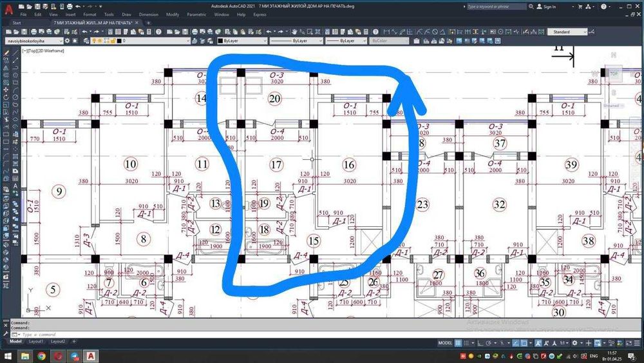Click the Windows Start button
This screenshot has height=363, width=644.
[8, 356]
